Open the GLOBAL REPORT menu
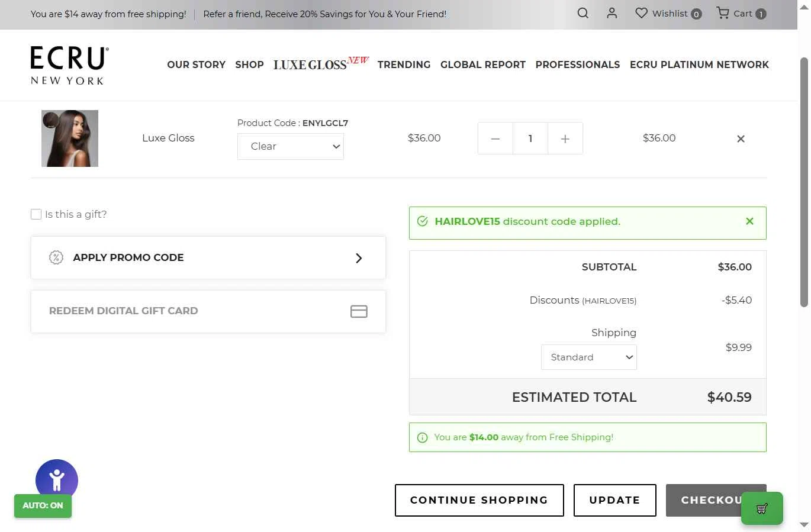Image resolution: width=811 pixels, height=532 pixels. tap(483, 65)
